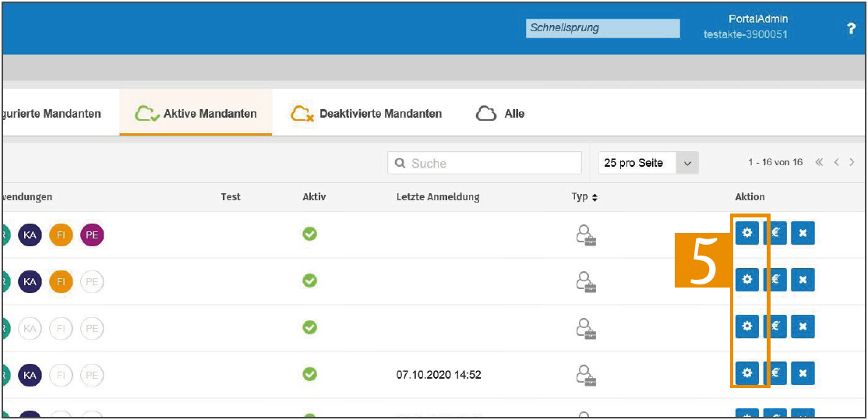Click the Letzte Anmeldung column header
The height and width of the screenshot is (420, 868).
pyautogui.click(x=438, y=197)
